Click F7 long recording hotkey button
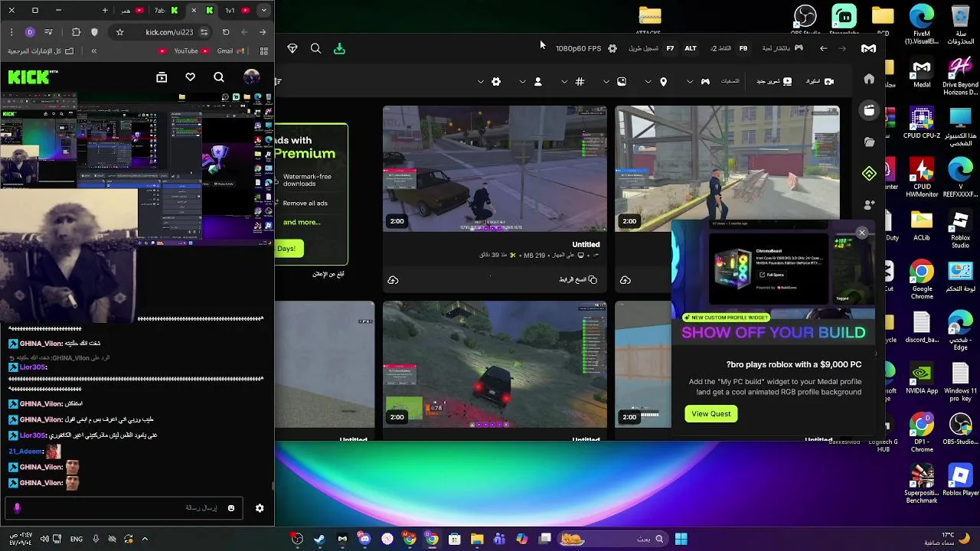 (x=670, y=48)
